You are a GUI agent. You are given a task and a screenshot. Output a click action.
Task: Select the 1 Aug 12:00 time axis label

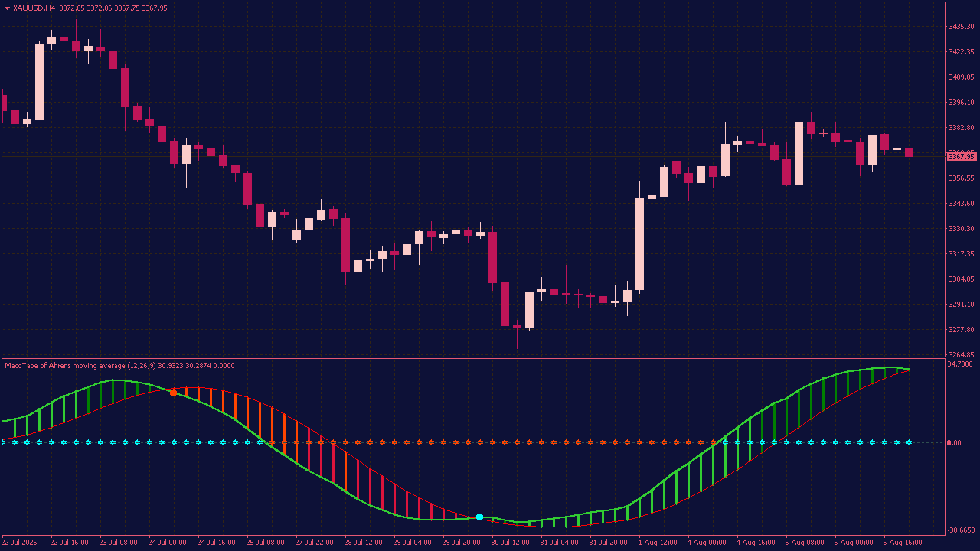tap(658, 543)
